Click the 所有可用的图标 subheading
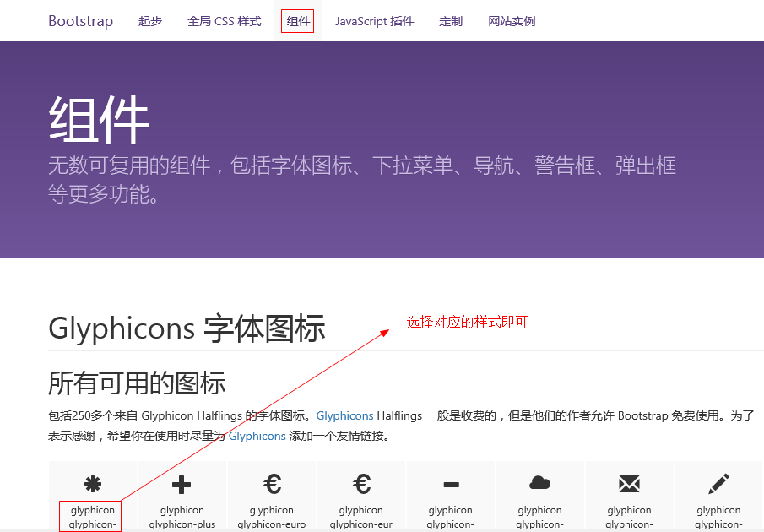Image resolution: width=764 pixels, height=532 pixels. tap(137, 383)
